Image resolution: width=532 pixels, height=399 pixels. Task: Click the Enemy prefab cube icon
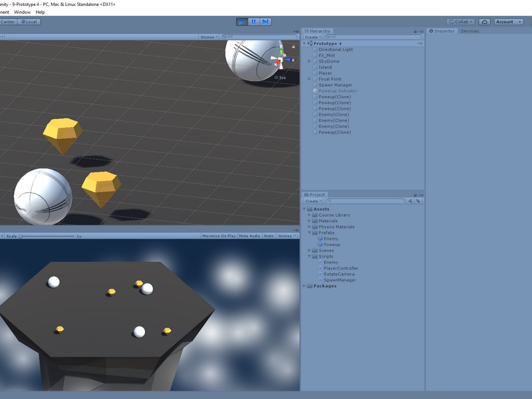320,239
